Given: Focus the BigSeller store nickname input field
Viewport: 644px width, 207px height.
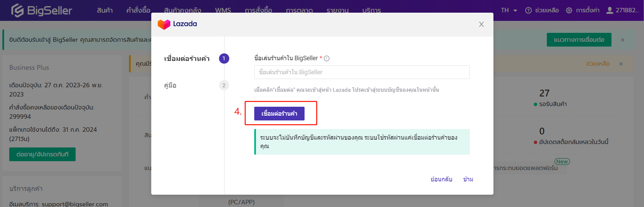Looking at the screenshot, I should (x=362, y=72).
